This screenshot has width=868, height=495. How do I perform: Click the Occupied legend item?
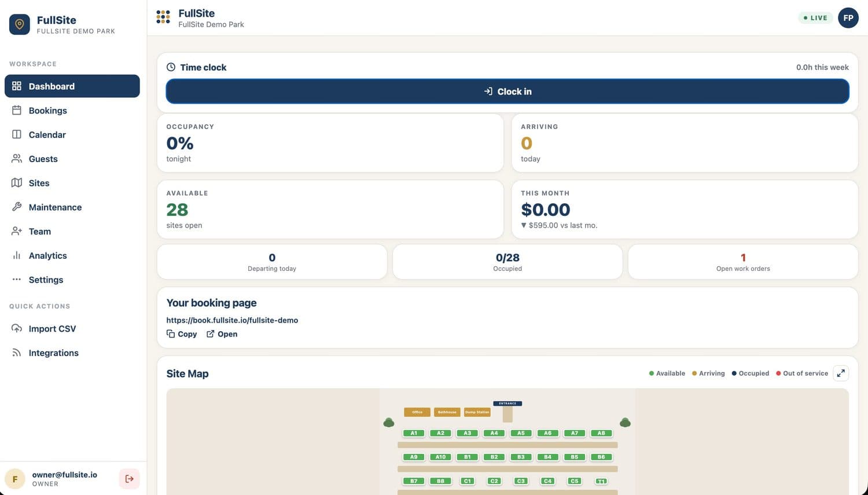click(x=751, y=373)
